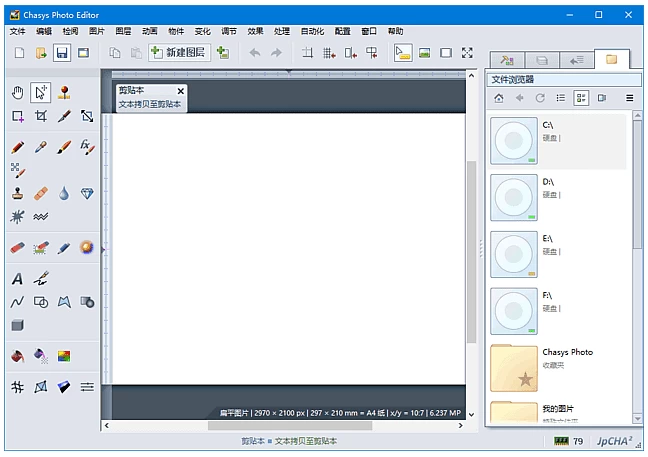
Task: Select the Crop tool
Action: click(41, 116)
